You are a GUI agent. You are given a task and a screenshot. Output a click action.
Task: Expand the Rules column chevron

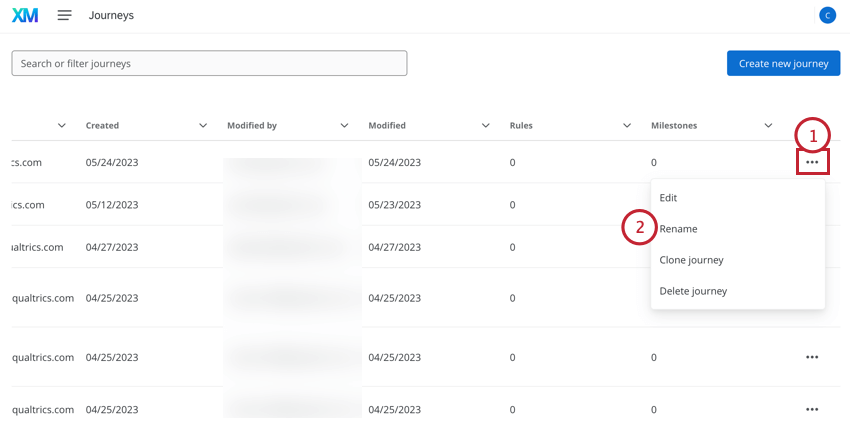pos(627,125)
